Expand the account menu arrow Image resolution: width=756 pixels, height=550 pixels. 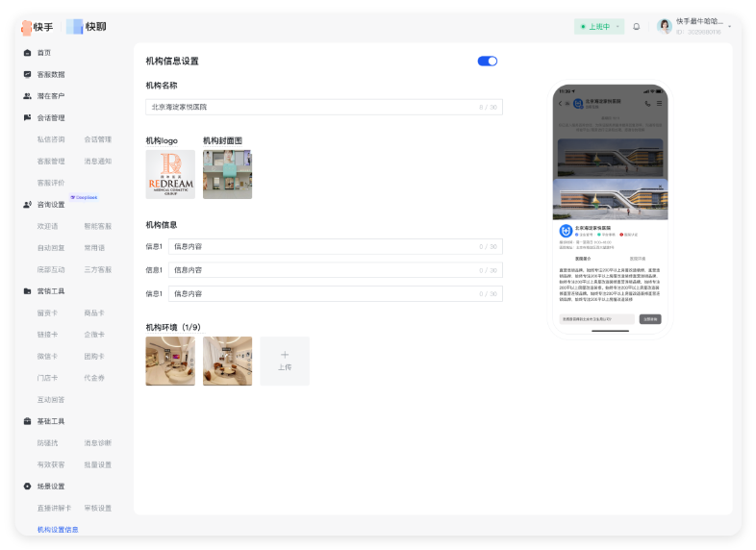click(x=729, y=27)
